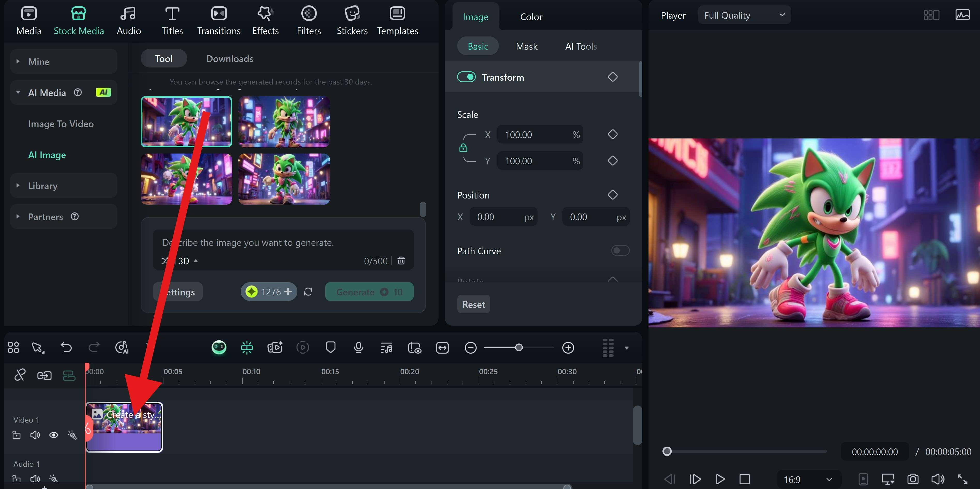
Task: Open the track view options dropdown arrow
Action: [627, 348]
